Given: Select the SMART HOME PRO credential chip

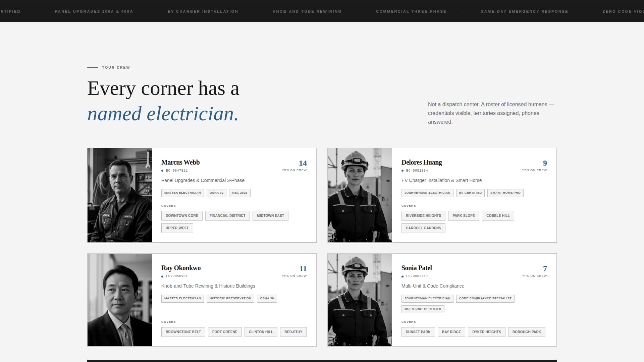Looking at the screenshot, I should [x=505, y=193].
